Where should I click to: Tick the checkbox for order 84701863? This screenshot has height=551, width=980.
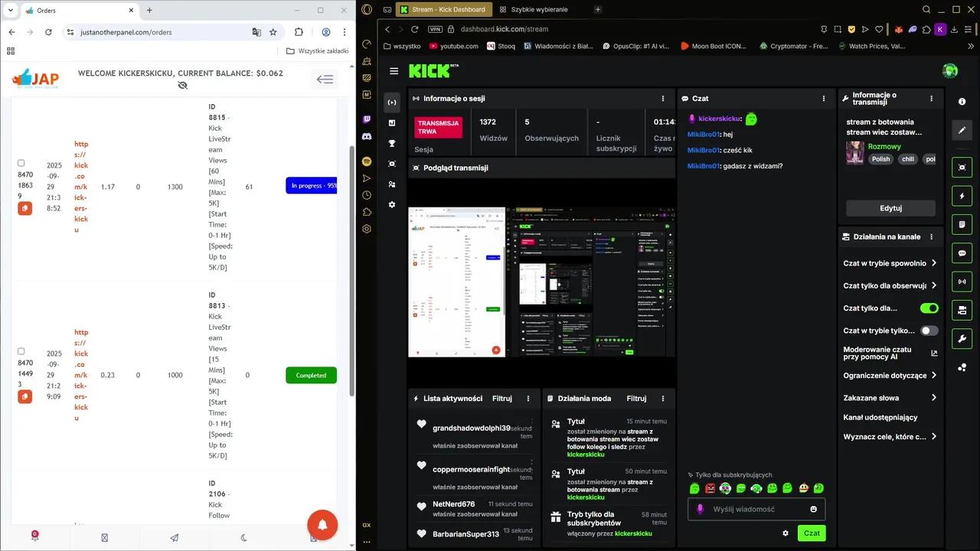click(21, 163)
